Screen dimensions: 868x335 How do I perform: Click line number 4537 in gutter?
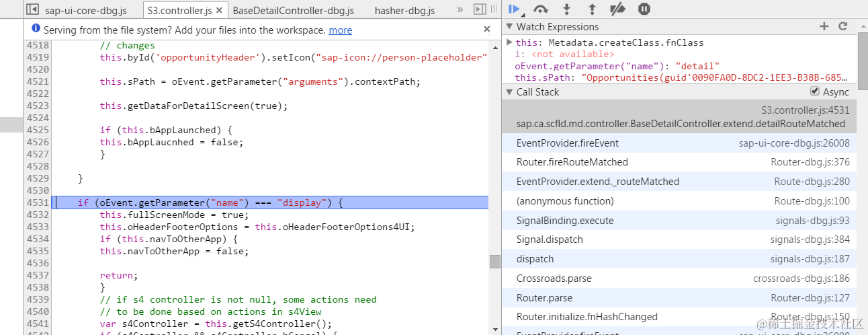[38, 275]
